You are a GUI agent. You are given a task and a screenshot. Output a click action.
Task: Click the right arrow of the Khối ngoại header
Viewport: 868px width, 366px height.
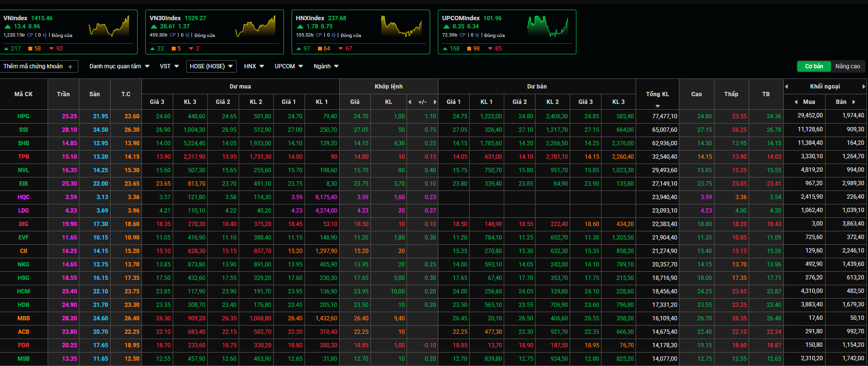(x=864, y=87)
